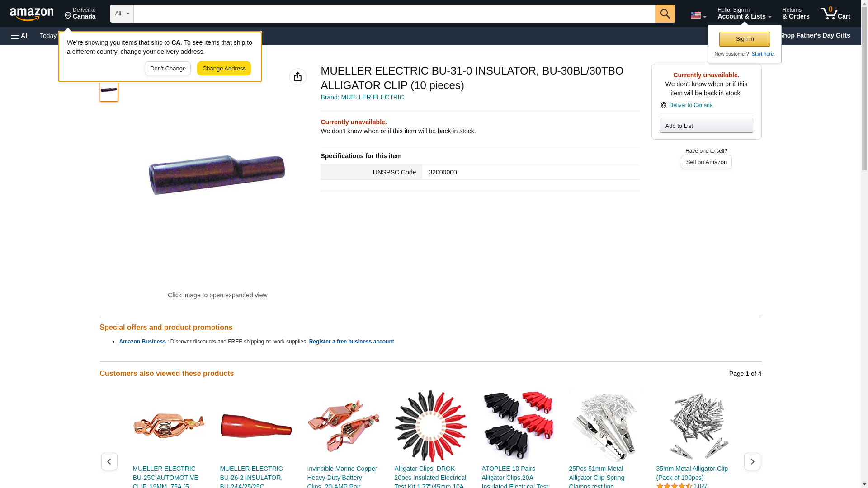Click Don't Change button
Screen dimensions: 868x488
[x=168, y=69]
